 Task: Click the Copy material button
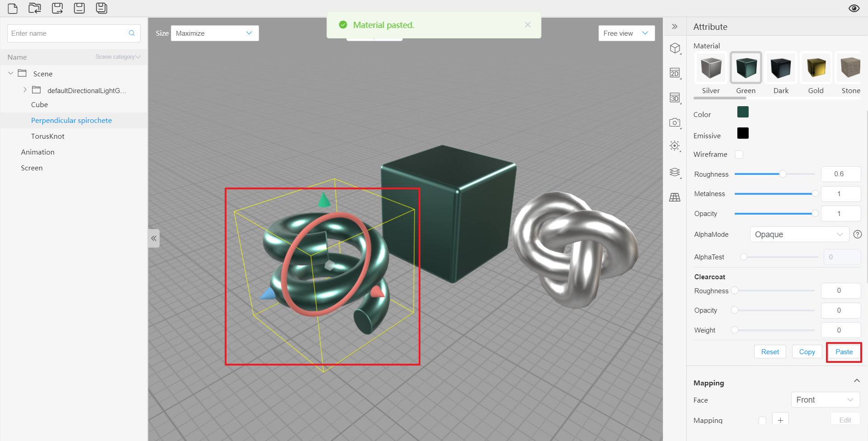tap(807, 352)
